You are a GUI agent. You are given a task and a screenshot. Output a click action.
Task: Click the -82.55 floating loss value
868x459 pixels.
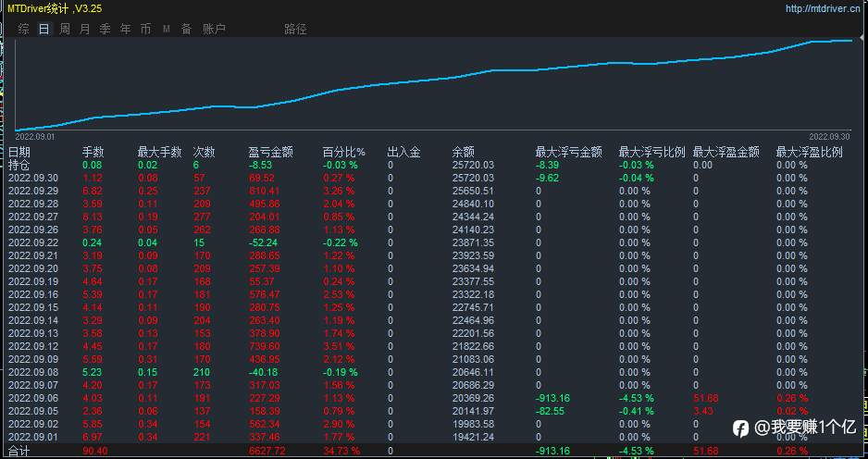(x=551, y=411)
